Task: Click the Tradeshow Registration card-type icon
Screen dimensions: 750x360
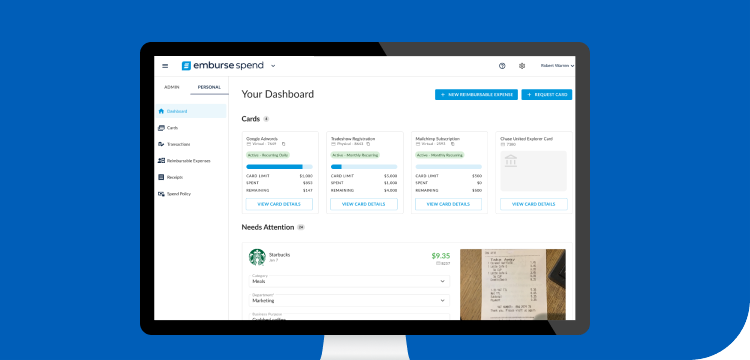Action: 333,144
